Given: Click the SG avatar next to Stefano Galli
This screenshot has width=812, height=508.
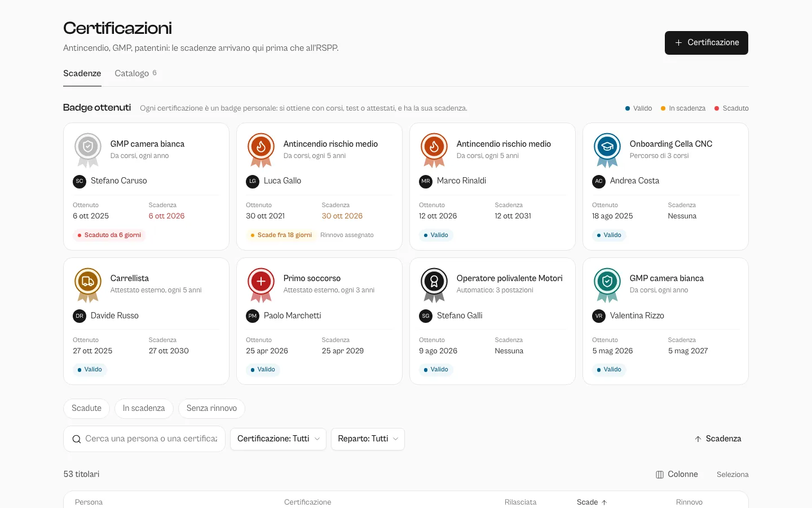Looking at the screenshot, I should [x=426, y=316].
